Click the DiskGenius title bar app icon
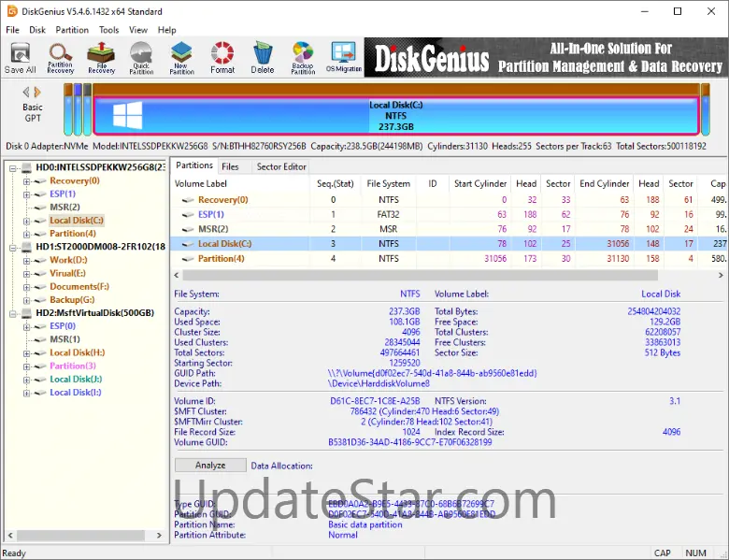729x560 pixels. point(12,11)
